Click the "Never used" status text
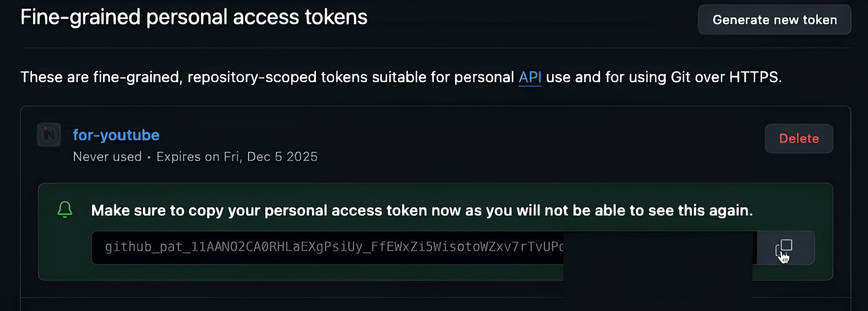The height and width of the screenshot is (311, 868). click(107, 157)
